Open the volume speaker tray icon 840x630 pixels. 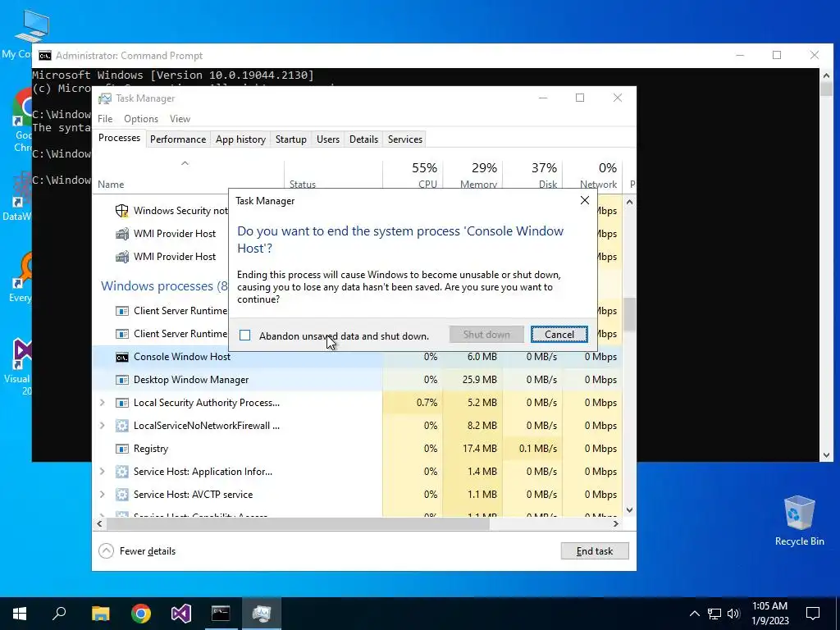[x=733, y=614]
